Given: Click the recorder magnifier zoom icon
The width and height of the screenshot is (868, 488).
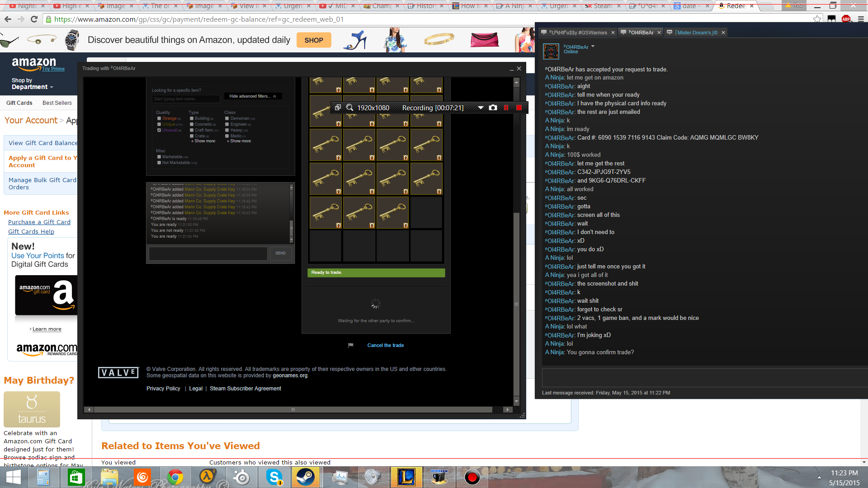Looking at the screenshot, I should [x=349, y=108].
